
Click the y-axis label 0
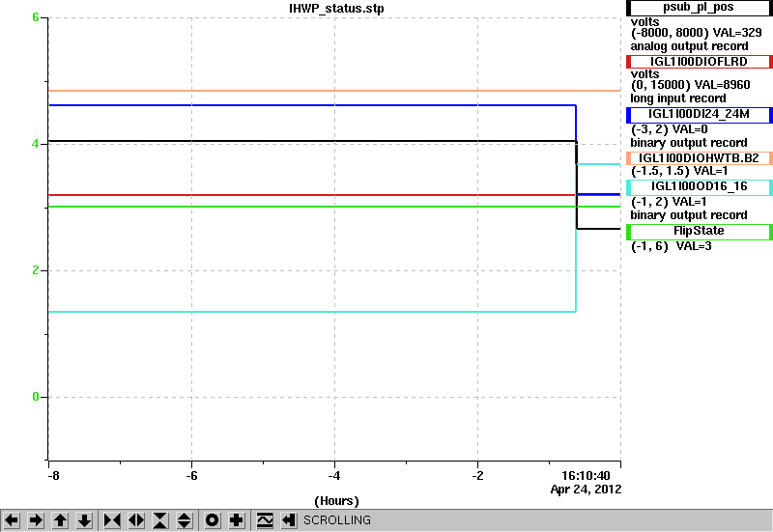point(36,397)
